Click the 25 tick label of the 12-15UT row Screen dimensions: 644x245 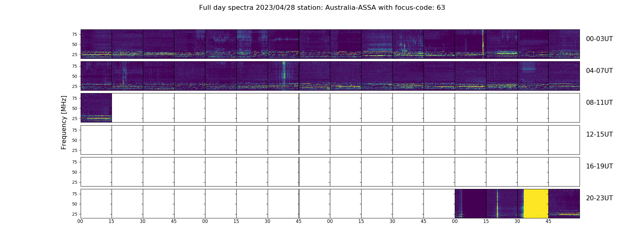pos(74,150)
